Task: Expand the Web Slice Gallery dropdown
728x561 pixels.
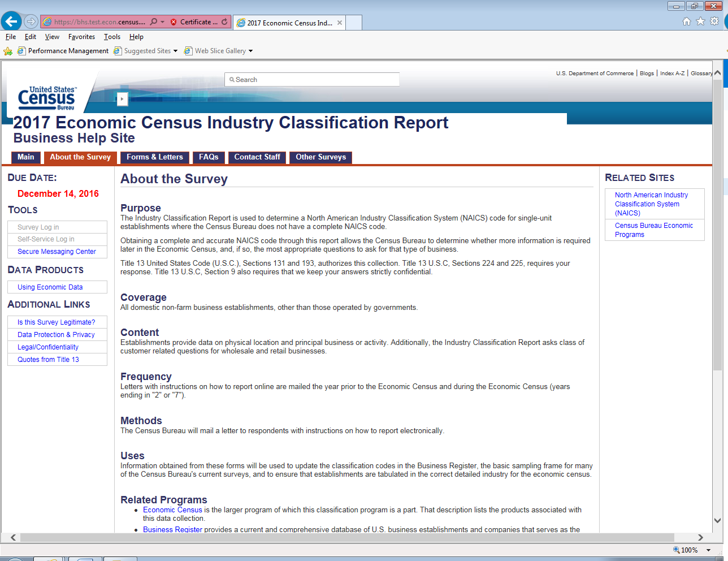Action: [250, 51]
